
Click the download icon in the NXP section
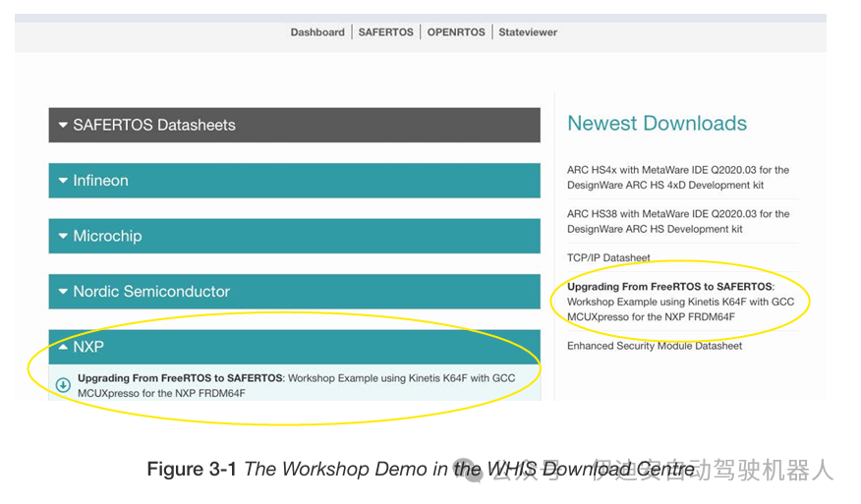click(x=63, y=385)
